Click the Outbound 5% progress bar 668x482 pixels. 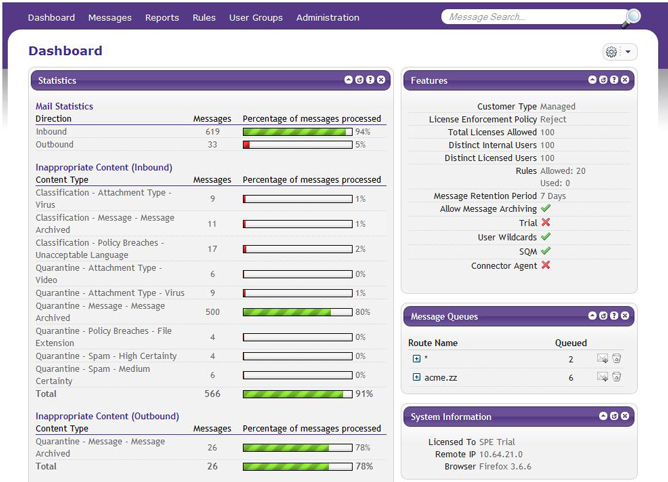298,145
